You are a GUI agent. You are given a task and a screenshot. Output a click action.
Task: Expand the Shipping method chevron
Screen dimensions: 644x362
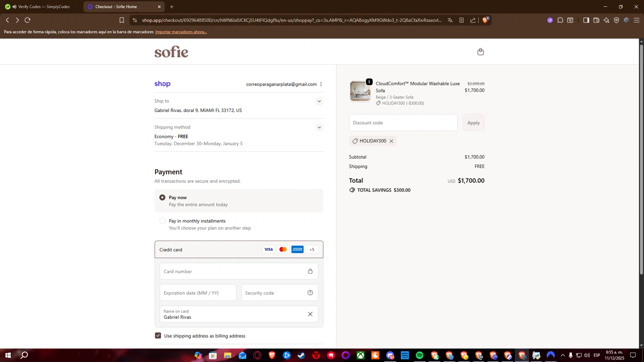coord(319,127)
